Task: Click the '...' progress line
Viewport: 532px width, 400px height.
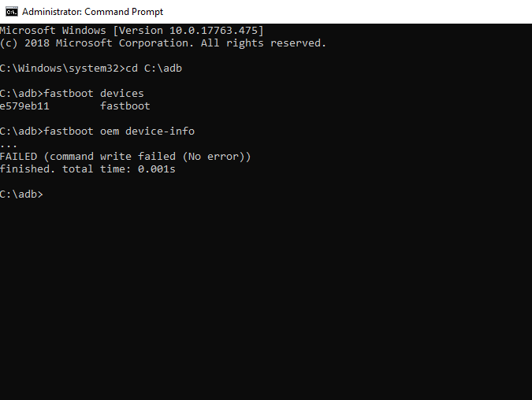Action: click(x=9, y=144)
